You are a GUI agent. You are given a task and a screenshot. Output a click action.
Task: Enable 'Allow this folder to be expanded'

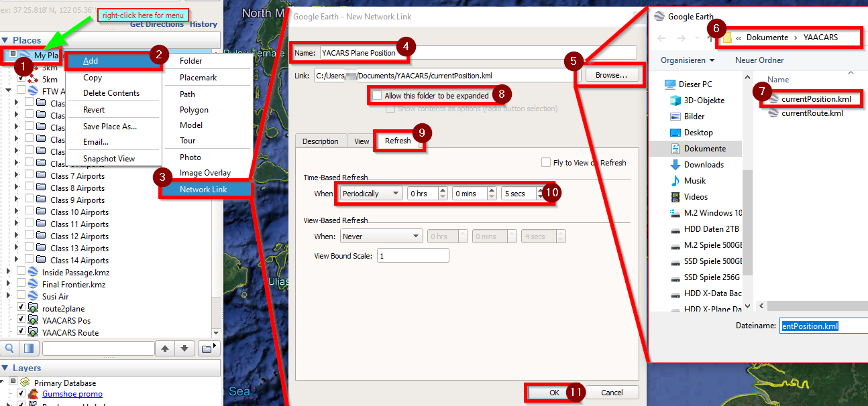pyautogui.click(x=377, y=96)
